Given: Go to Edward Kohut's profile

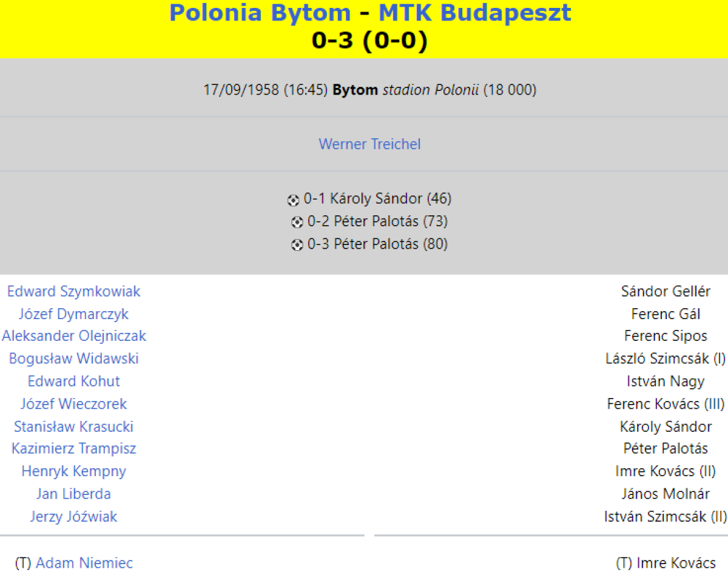Looking at the screenshot, I should pos(73,382).
